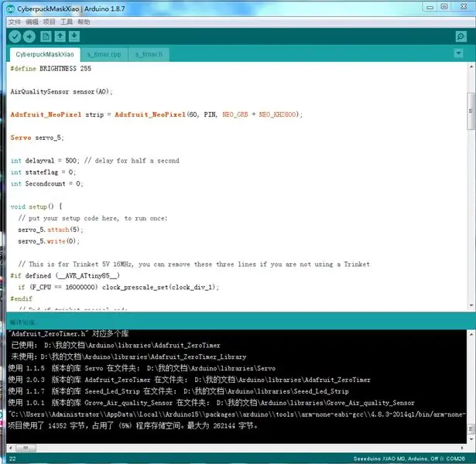Click the 'Servo servo_5;' line
476x464 pixels.
point(37,138)
